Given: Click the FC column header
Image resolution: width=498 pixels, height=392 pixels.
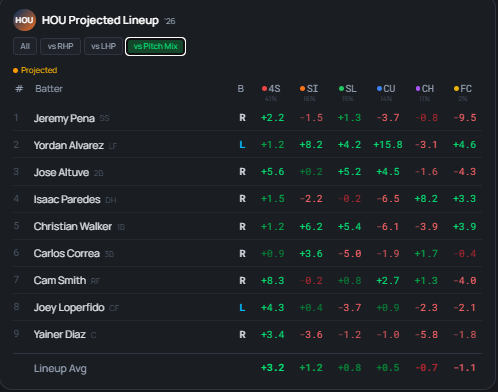Looking at the screenshot, I should tap(463, 89).
